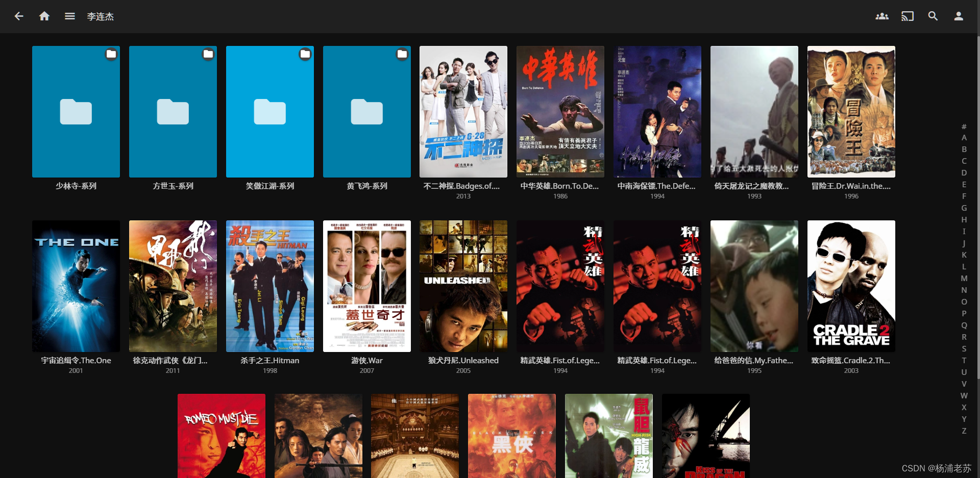Viewport: 980px width, 478px height.
Task: Click year 2003 under 致命摇篮
Action: pos(851,371)
